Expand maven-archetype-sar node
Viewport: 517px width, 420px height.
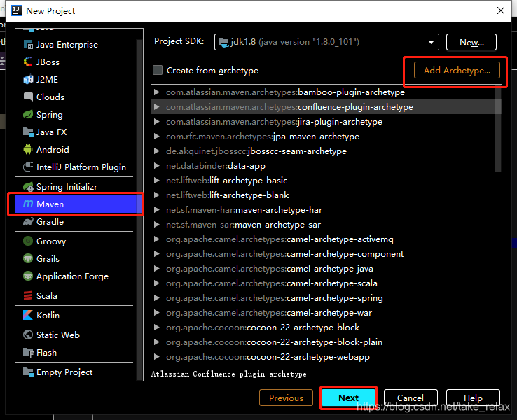pos(157,225)
